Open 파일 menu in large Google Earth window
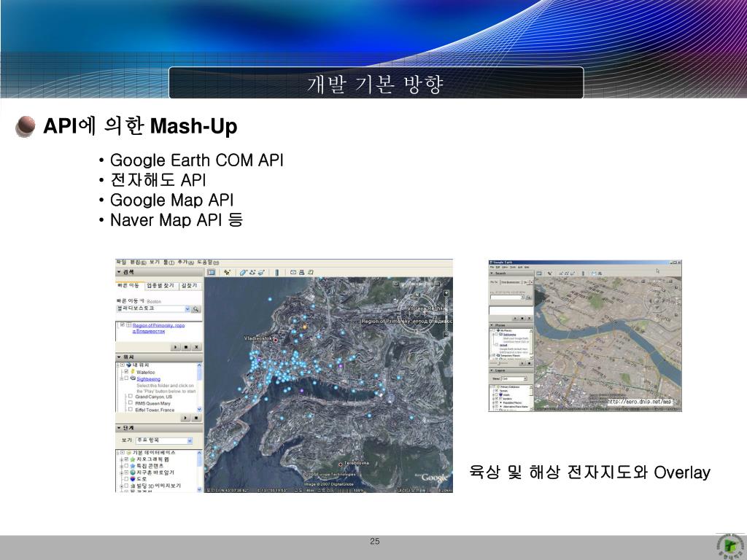Screen dimensions: 747x560 121,262
